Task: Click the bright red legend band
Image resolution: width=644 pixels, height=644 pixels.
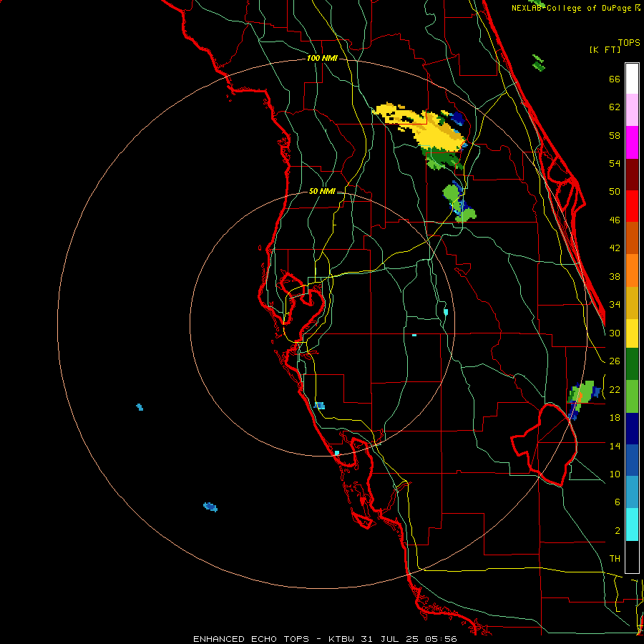Action: tap(632, 206)
